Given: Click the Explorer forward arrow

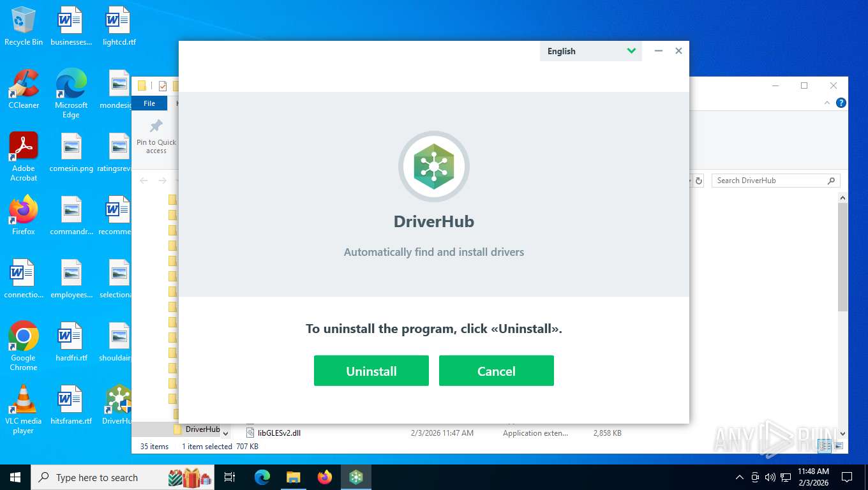Looking at the screenshot, I should point(162,181).
